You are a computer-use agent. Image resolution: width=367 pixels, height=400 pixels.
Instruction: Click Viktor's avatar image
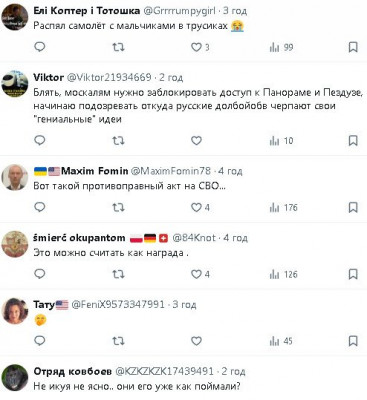pyautogui.click(x=15, y=83)
